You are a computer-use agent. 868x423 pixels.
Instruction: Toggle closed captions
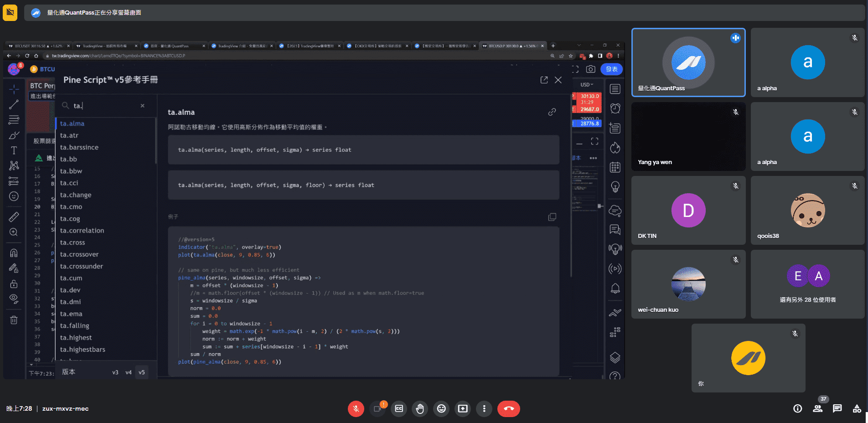399,408
